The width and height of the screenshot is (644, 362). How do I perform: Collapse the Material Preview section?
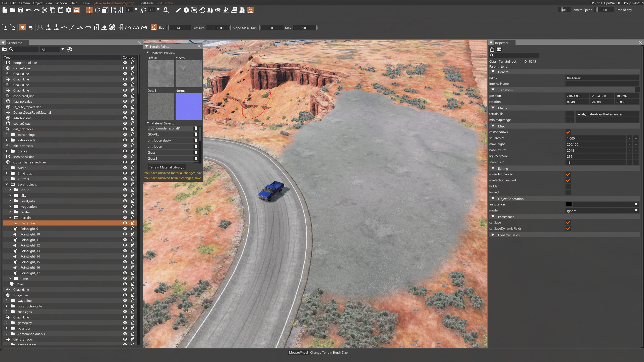148,53
